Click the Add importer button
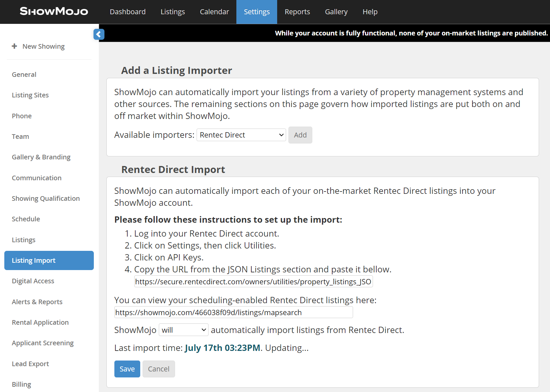This screenshot has height=392, width=550. [300, 135]
